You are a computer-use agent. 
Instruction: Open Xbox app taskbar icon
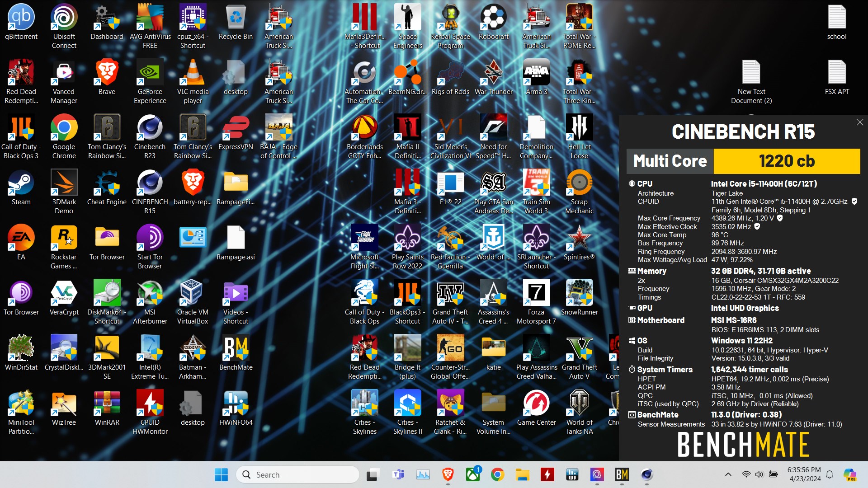pos(473,474)
